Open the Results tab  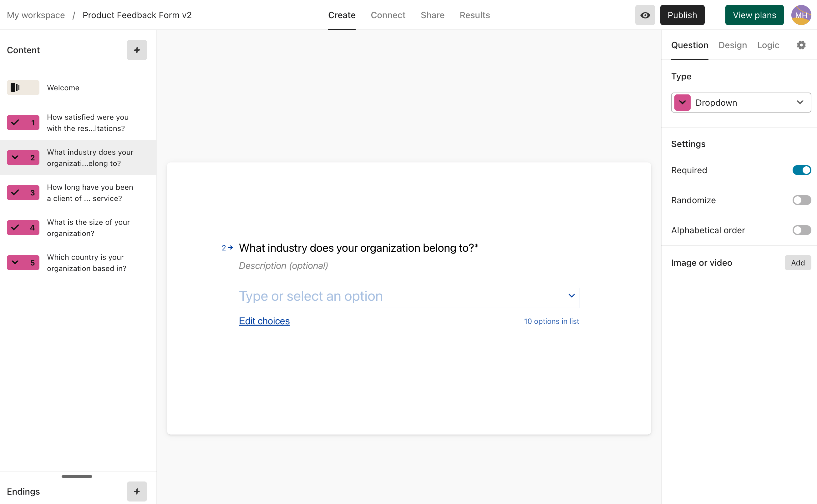tap(474, 15)
